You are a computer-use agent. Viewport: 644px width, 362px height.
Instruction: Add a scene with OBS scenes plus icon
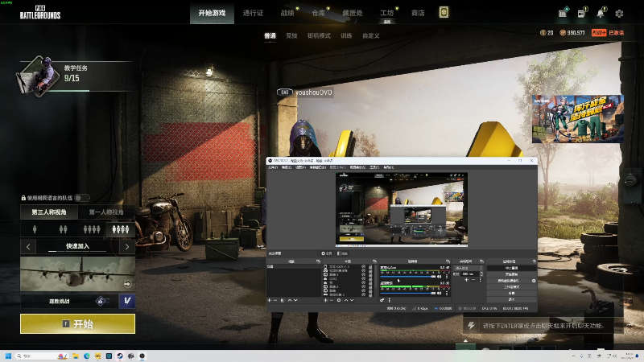270,300
